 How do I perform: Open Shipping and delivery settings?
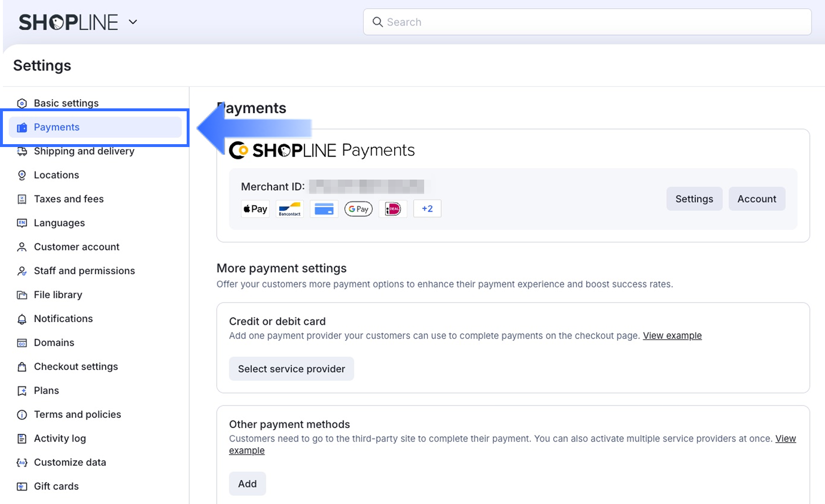84,151
